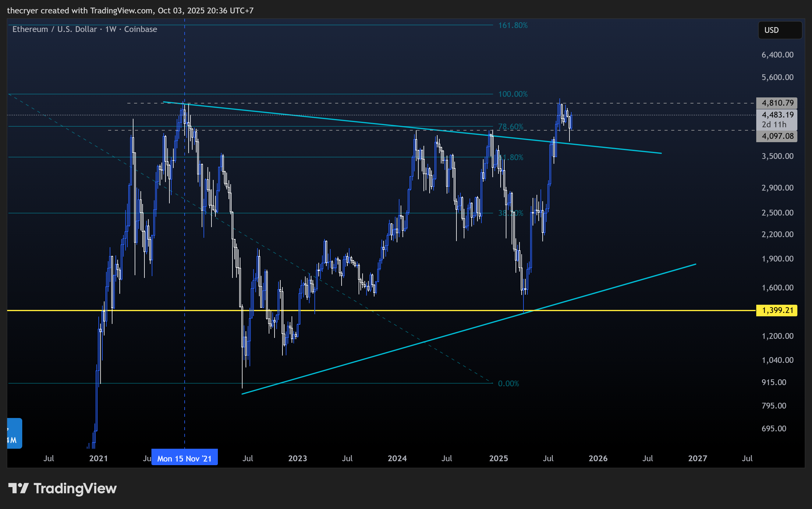Click the 2024 label on time axis
This screenshot has height=509, width=812.
[x=397, y=458]
